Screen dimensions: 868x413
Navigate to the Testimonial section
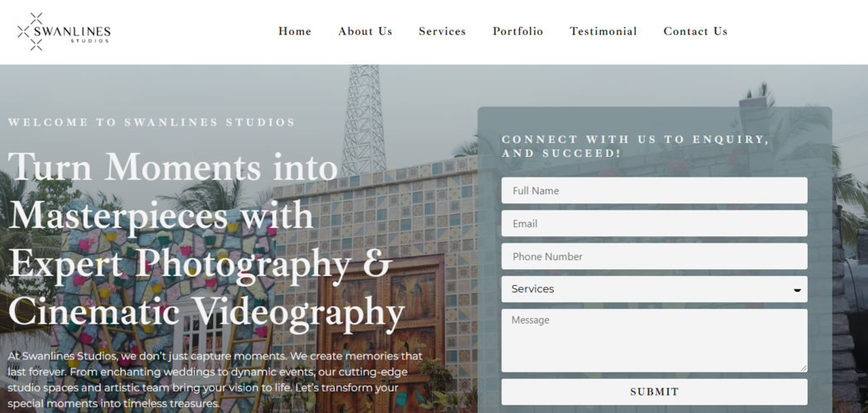[603, 31]
